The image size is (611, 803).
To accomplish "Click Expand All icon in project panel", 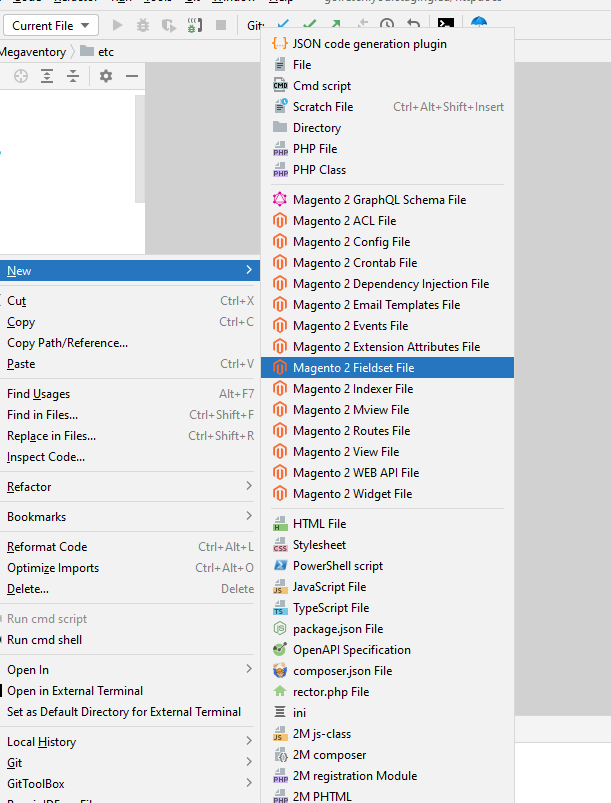I will tap(47, 76).
